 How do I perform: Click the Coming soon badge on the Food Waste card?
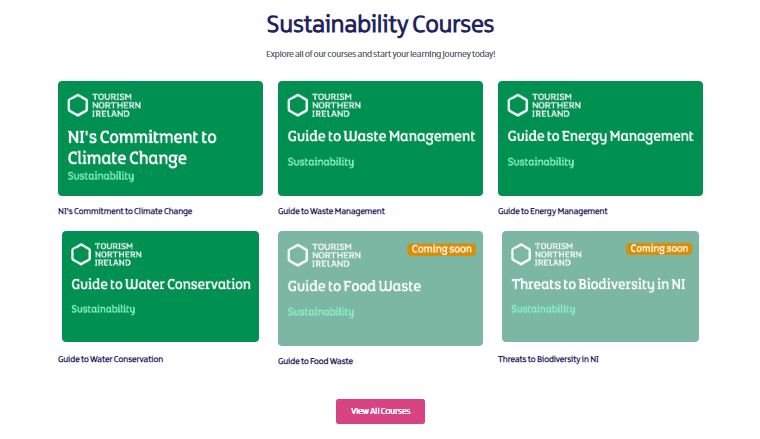pos(441,249)
